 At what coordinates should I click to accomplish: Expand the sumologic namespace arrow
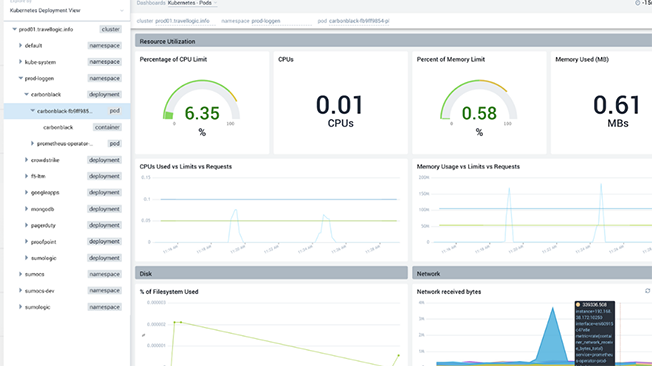(20, 307)
